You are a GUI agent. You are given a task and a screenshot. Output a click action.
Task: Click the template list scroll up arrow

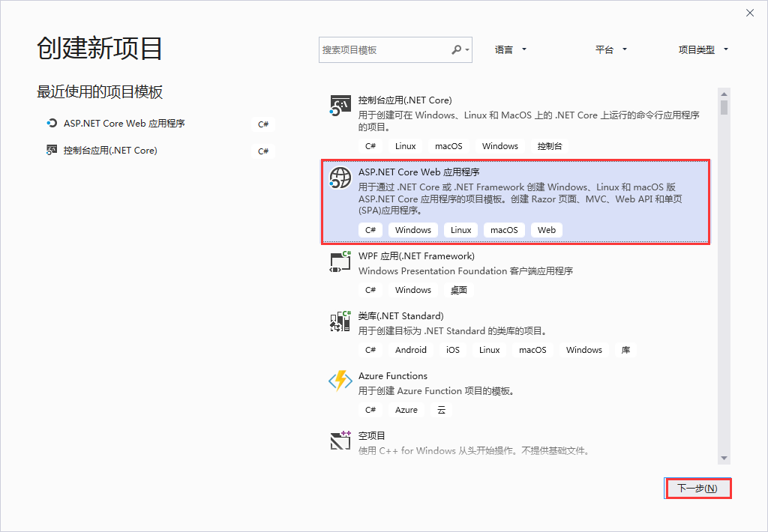(x=724, y=94)
